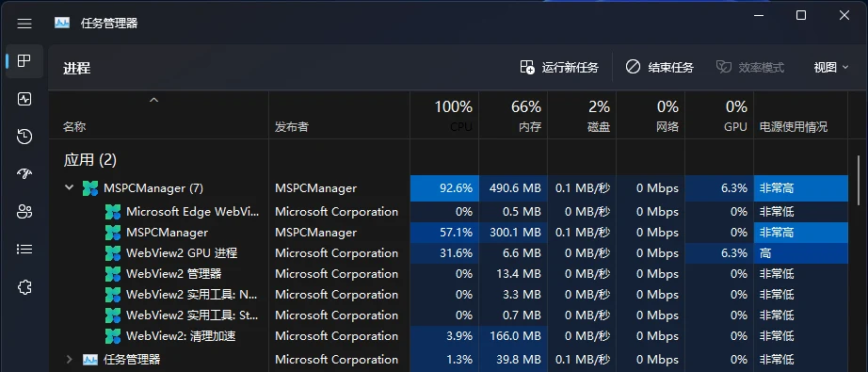The height and width of the screenshot is (372, 868).
Task: Open the 视图 dropdown menu
Action: 831,68
